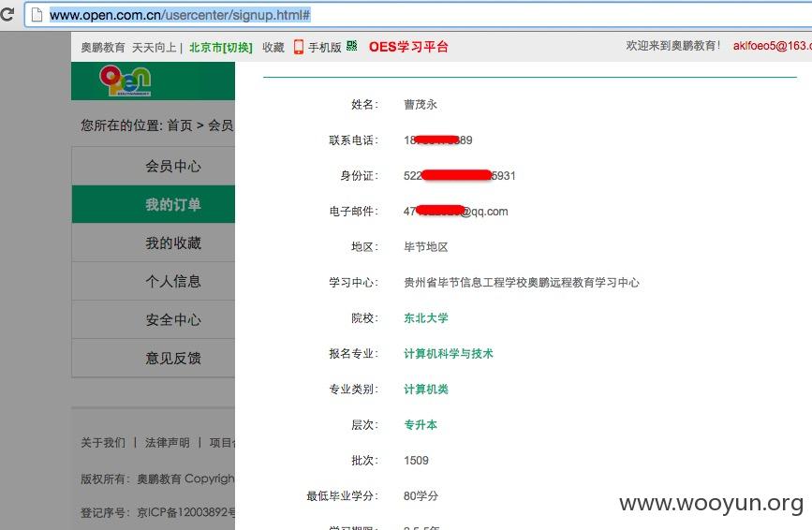This screenshot has height=530, width=812.
Task: Click the 东北大学 school value
Action: 426,317
